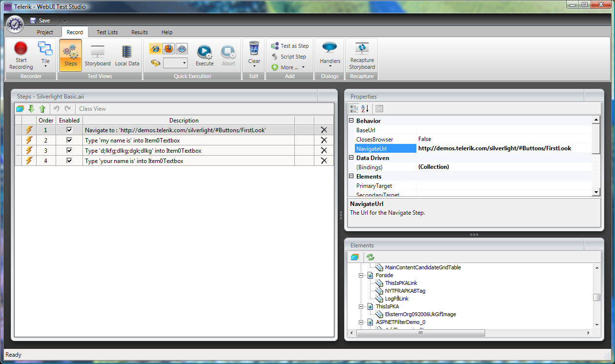Select the Record ribbon tab
Viewport: 615px width, 364px height.
[x=75, y=32]
